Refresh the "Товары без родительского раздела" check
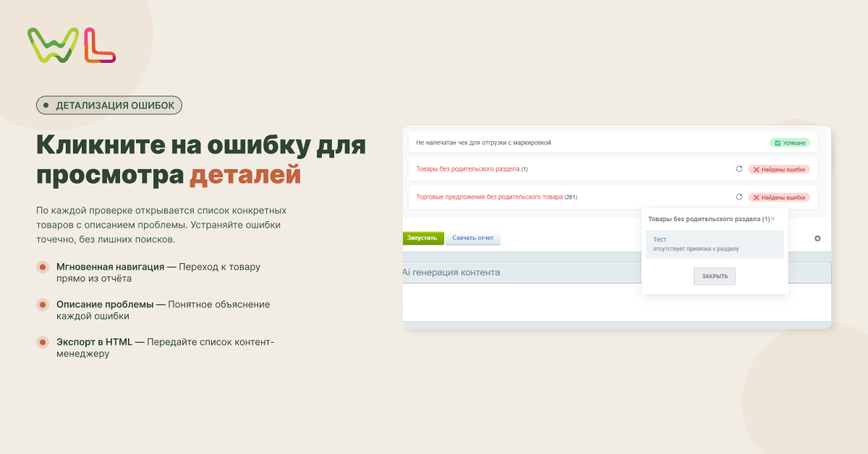Image resolution: width=868 pixels, height=454 pixels. (739, 169)
